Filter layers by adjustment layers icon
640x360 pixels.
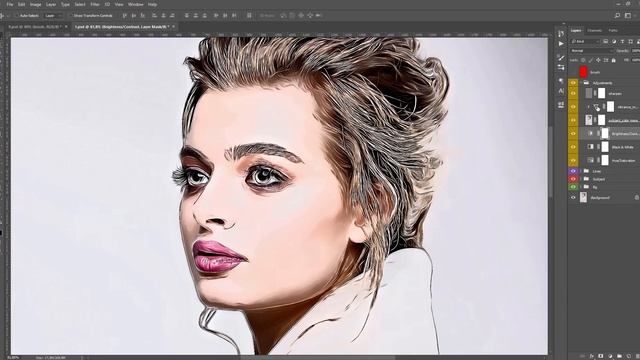614,41
